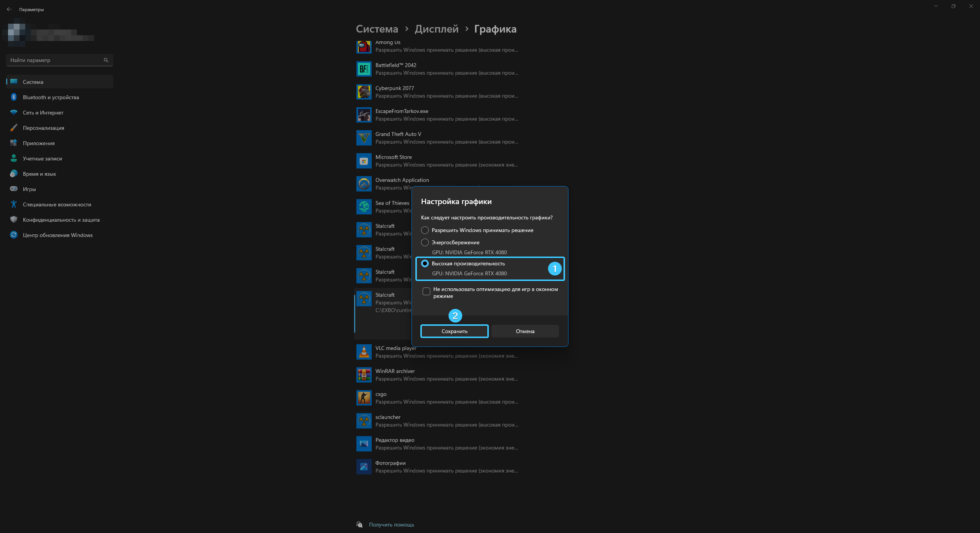The height and width of the screenshot is (533, 980).
Task: Click the Overwatch Application row title
Action: tap(402, 180)
